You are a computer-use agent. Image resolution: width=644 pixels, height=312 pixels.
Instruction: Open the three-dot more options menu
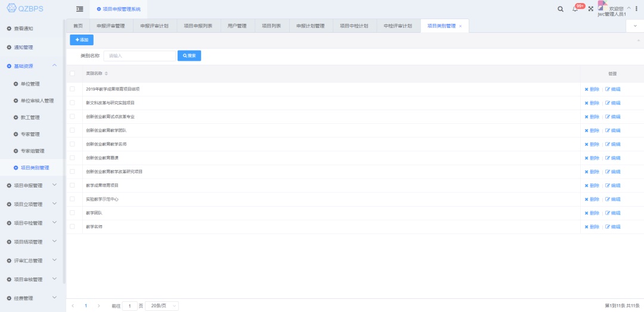coord(636,9)
